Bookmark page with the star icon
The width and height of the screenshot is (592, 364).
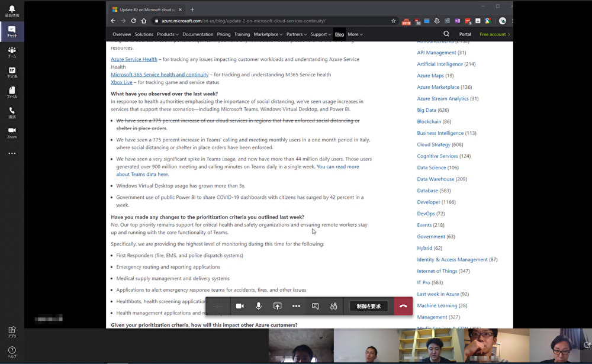tap(394, 21)
